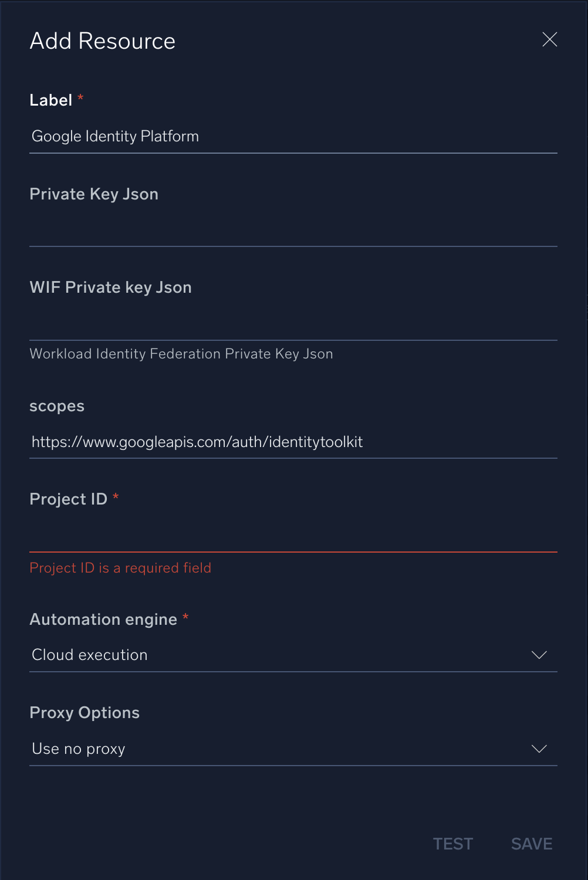The width and height of the screenshot is (588, 880).
Task: Click the empty Project ID field
Action: pyautogui.click(x=293, y=535)
